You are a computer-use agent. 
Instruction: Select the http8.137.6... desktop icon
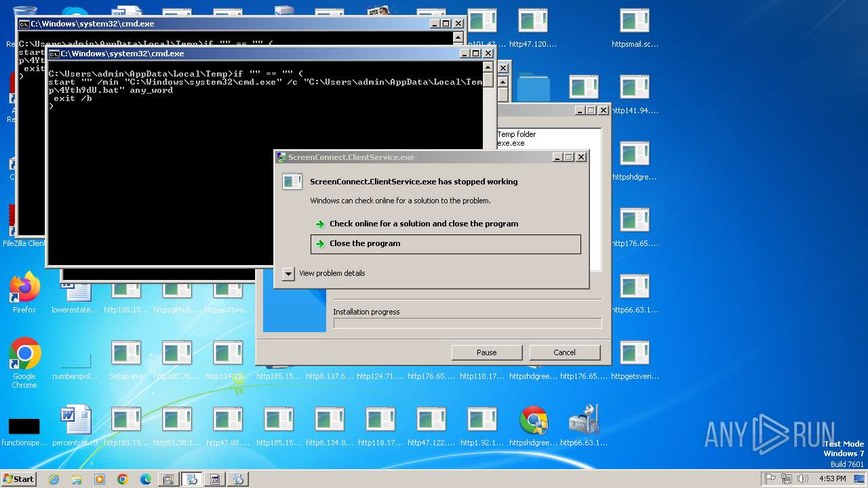(x=330, y=375)
